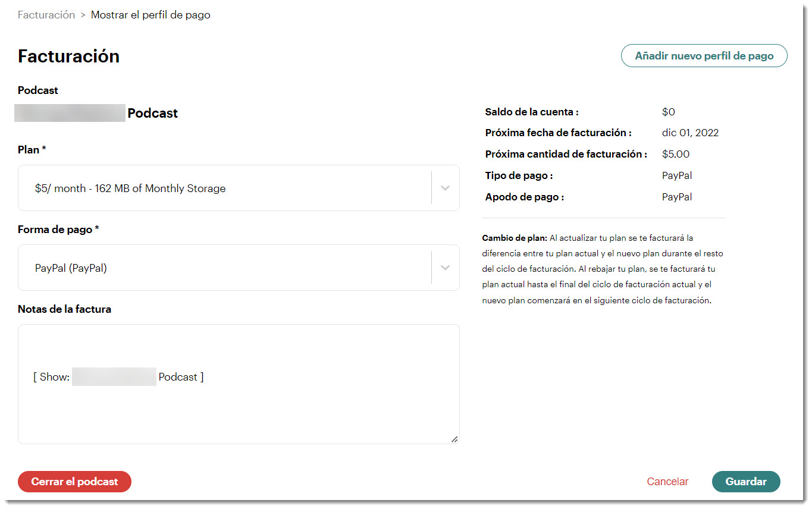
Task: Click the 'Facturación' page heading
Action: point(68,56)
